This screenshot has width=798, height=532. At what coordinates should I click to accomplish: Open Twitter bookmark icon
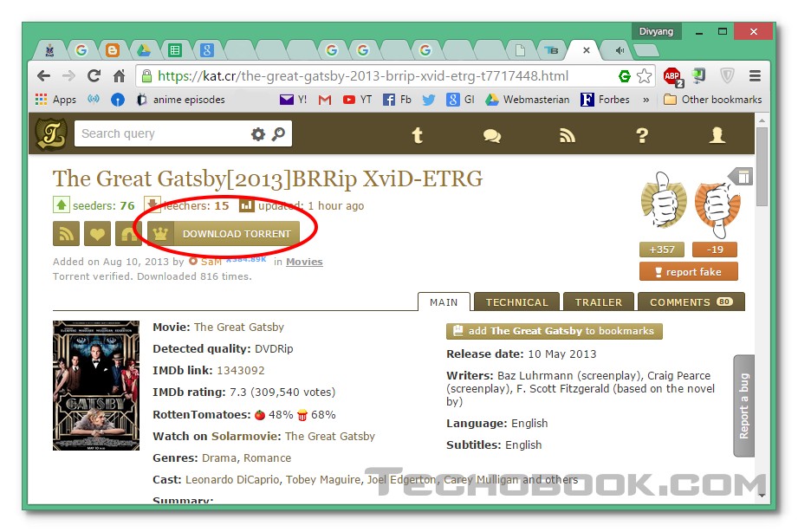(x=429, y=100)
